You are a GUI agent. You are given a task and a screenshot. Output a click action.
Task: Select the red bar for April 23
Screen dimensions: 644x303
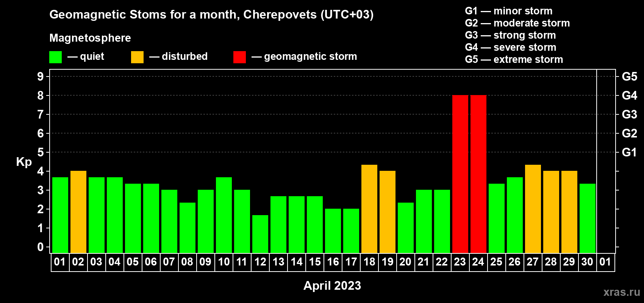(460, 174)
